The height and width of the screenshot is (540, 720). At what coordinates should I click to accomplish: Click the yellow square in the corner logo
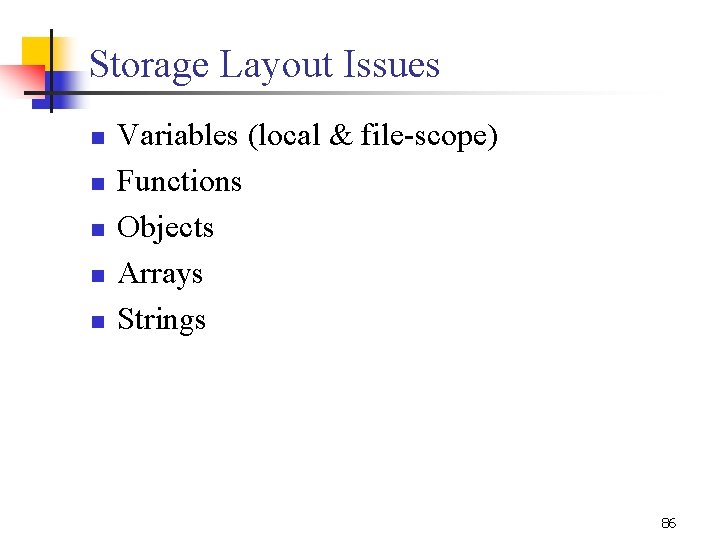(x=37, y=50)
